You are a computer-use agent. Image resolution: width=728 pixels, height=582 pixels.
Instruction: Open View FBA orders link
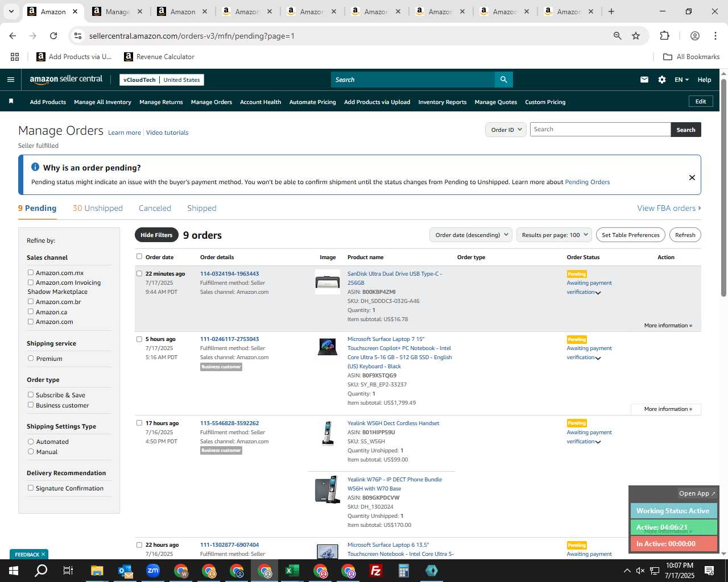(x=669, y=208)
